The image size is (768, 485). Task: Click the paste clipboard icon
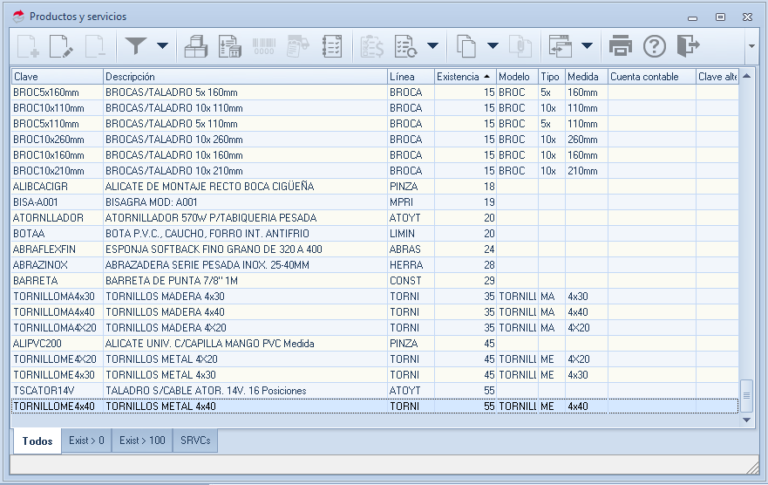(x=520, y=47)
